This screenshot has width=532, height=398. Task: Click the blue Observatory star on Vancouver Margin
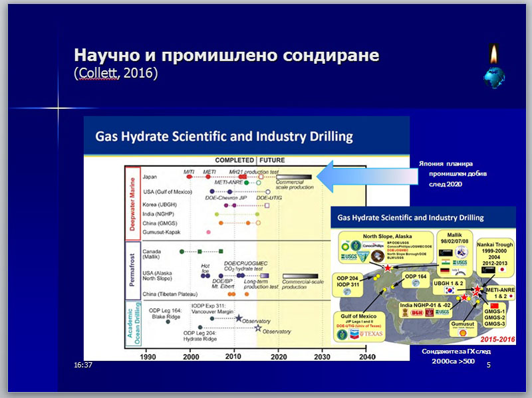tap(238, 318)
